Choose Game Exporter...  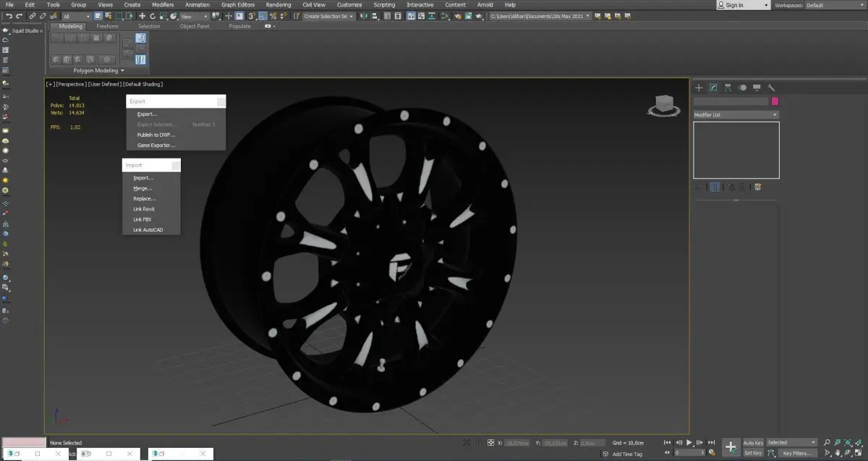coord(156,145)
